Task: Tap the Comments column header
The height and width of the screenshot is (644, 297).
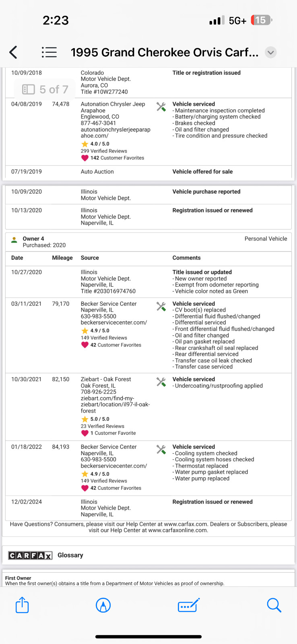Action: (186, 258)
